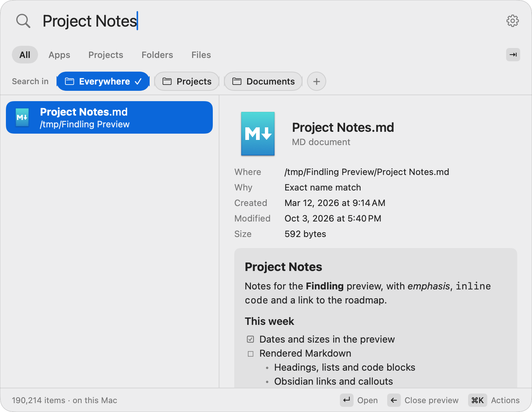Switch to the Projects filter tab

[106, 55]
